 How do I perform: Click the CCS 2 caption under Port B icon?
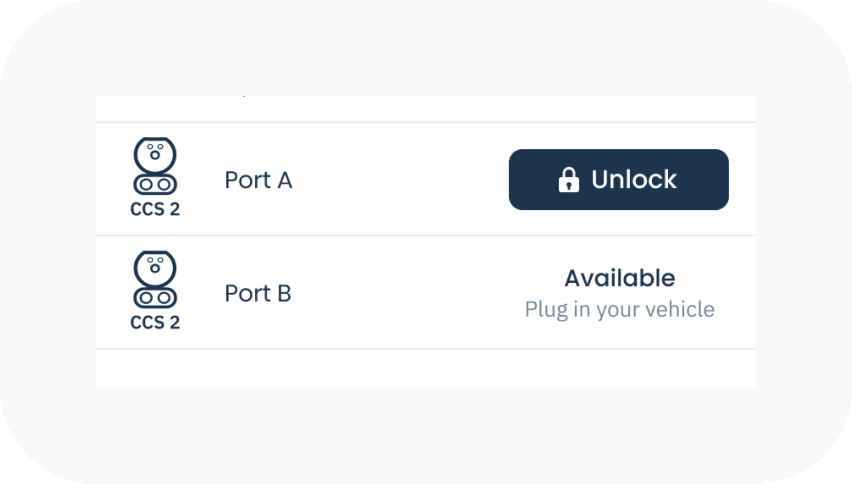155,323
